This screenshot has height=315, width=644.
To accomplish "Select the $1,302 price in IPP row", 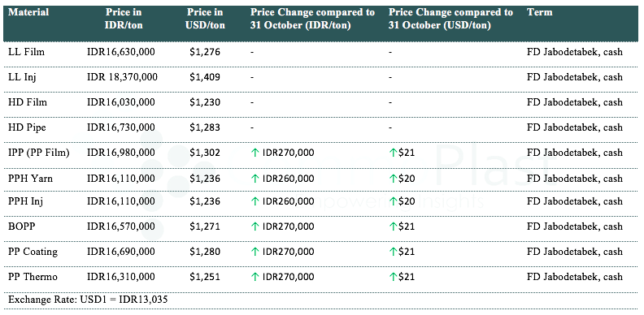I will 205,153.
